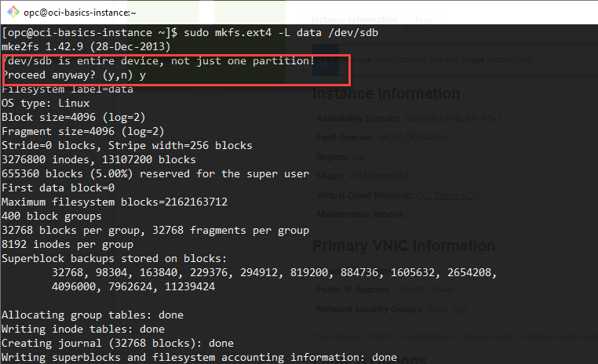
Task: Click the info icon beside Usage Instructions note
Action: 326,60
